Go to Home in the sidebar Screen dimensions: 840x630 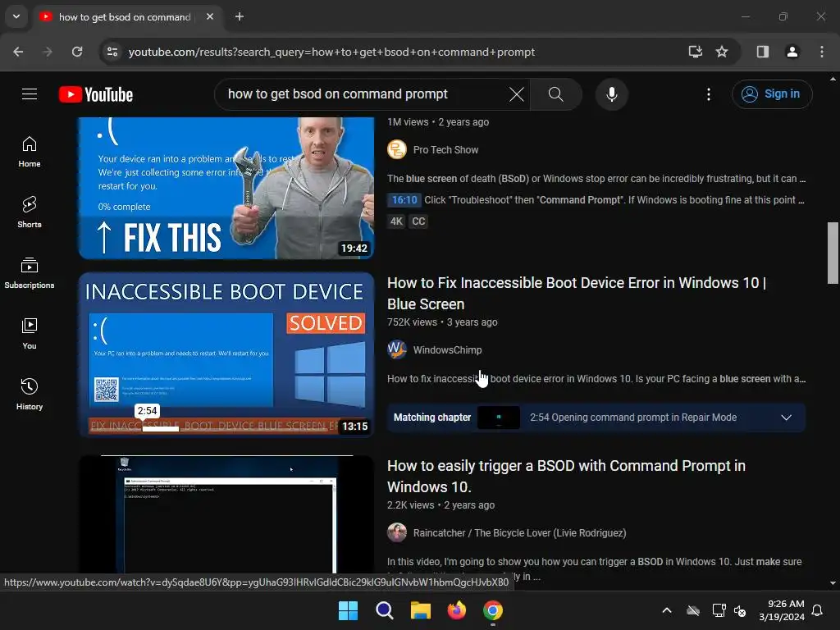tap(30, 152)
